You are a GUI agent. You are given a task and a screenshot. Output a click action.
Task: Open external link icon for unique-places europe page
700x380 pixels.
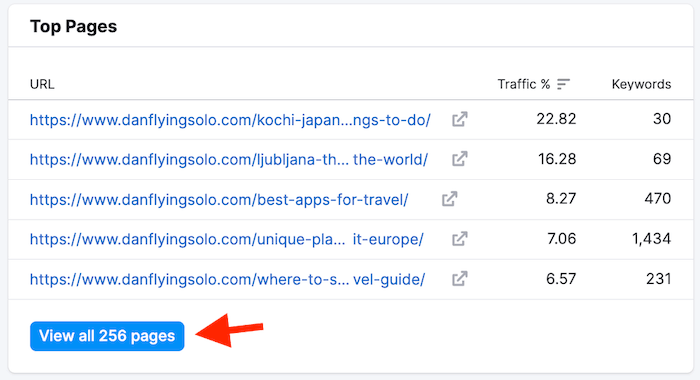click(459, 239)
